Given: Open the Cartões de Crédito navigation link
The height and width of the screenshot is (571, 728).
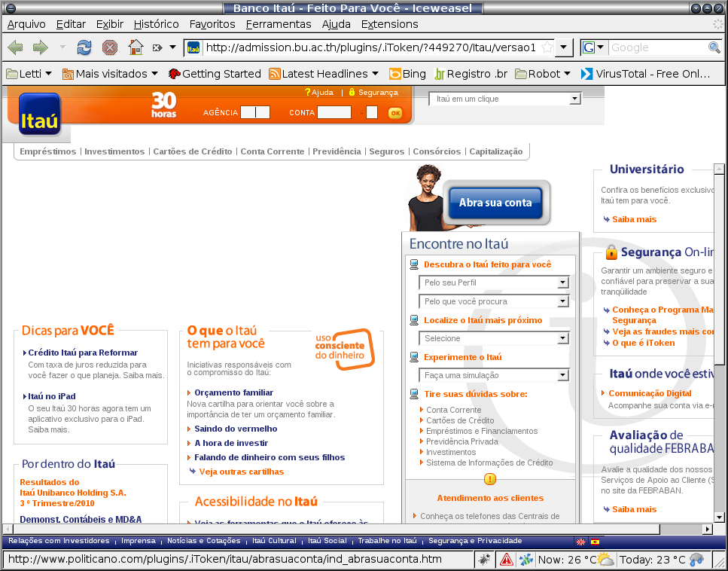Looking at the screenshot, I should coord(193,151).
